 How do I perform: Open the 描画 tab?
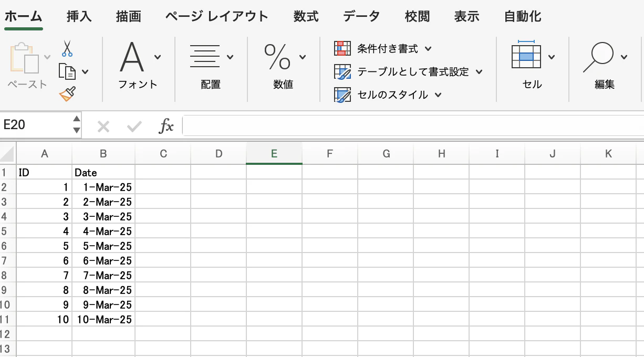[x=129, y=16]
